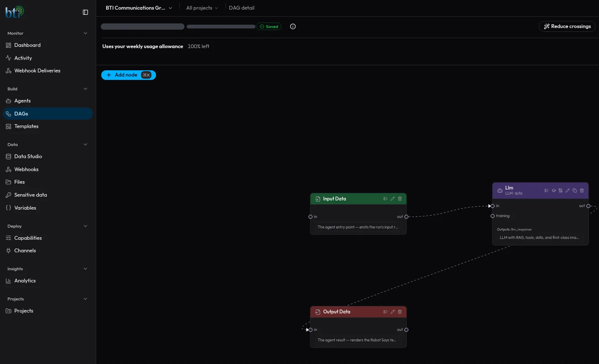Toggle the sidebar panel collapse icon
599x364 pixels.
point(85,12)
